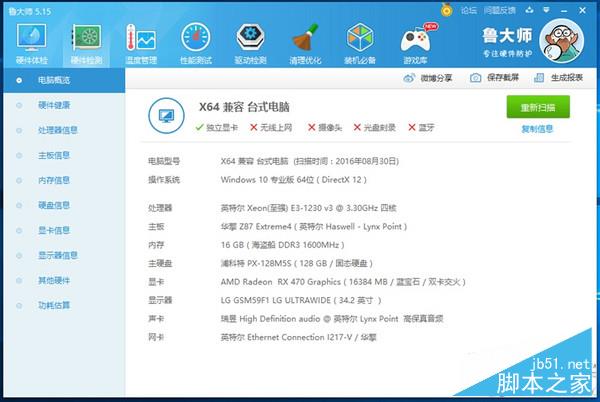Open the main menu dropdown arrow in title bar
600x402 pixels.
tap(546, 10)
